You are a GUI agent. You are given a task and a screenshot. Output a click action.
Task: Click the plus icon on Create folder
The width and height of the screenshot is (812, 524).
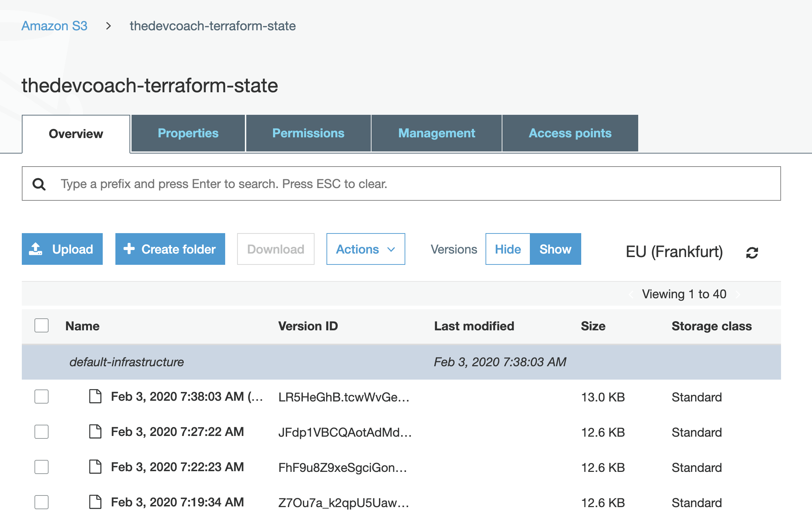click(x=129, y=249)
